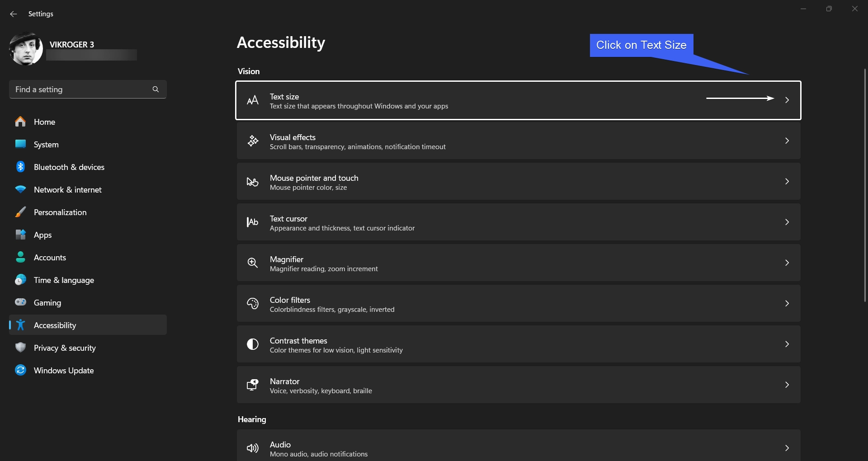This screenshot has width=868, height=461.
Task: Click the Bluetooth & devices icon
Action: click(20, 167)
